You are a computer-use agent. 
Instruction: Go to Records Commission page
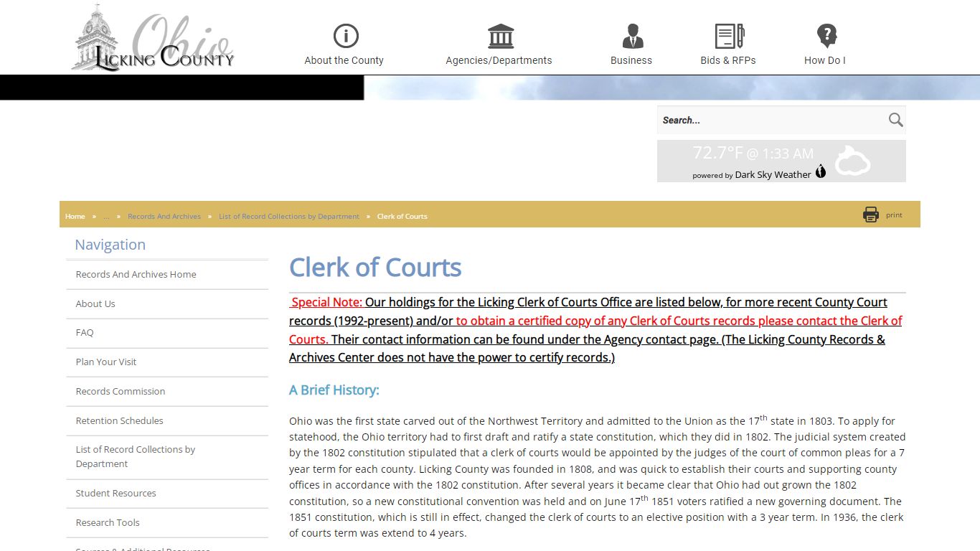coord(167,391)
